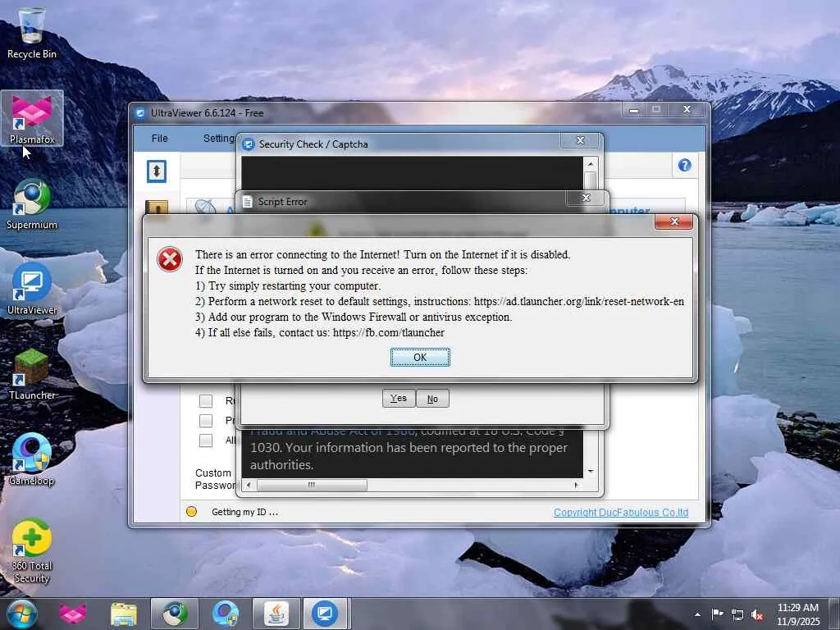This screenshot has height=630, width=840.
Task: Click the Script Error title document icon
Action: (x=248, y=202)
